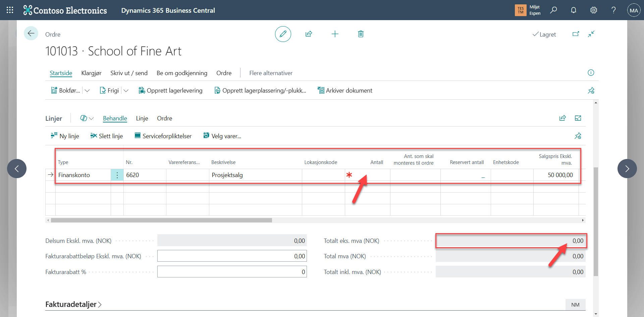This screenshot has width=644, height=317.
Task: Click the Fakturarabatt % field
Action: tap(232, 272)
